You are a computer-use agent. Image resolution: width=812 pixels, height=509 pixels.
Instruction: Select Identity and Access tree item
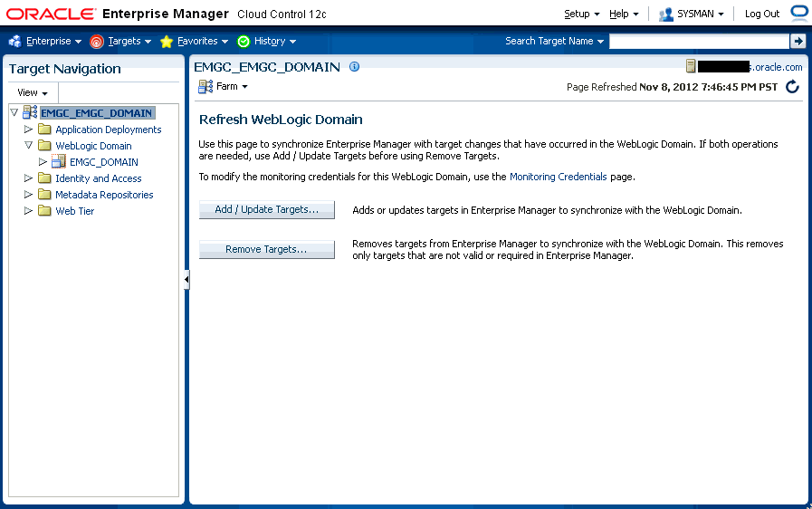[98, 178]
